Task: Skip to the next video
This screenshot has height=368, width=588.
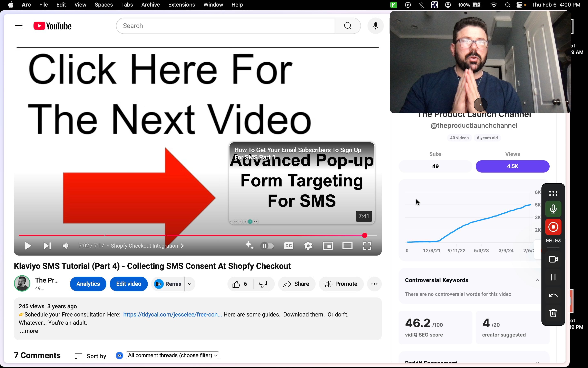Action: [47, 246]
